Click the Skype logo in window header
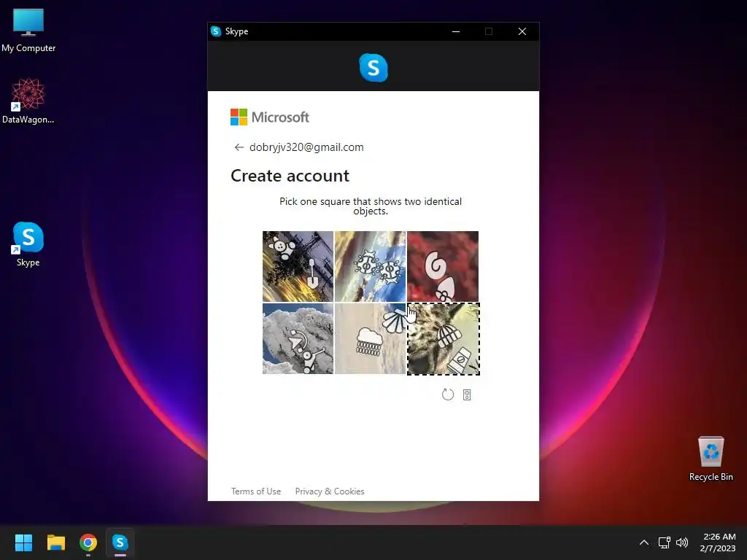747x560 pixels. click(373, 67)
